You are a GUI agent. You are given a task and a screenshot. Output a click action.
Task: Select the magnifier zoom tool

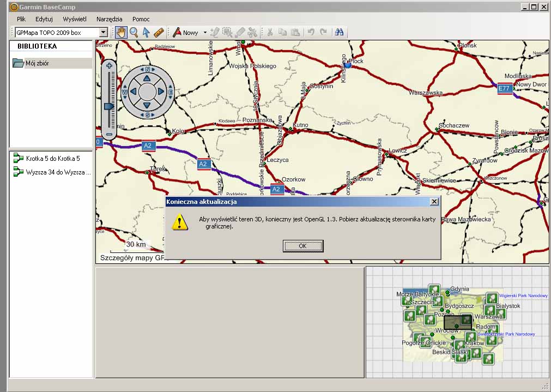(x=134, y=32)
